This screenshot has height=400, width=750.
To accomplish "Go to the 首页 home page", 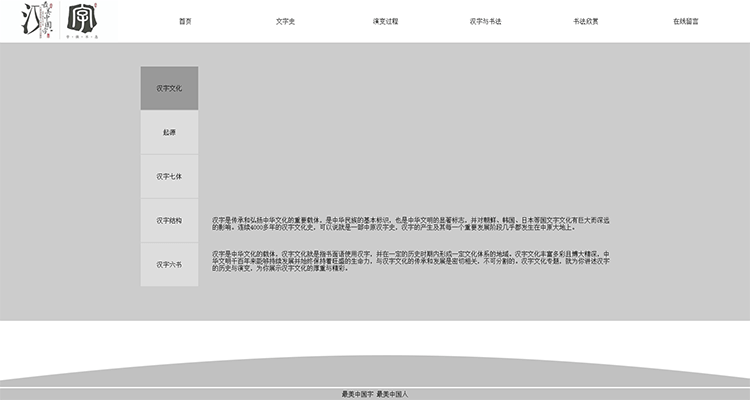I will tap(185, 21).
